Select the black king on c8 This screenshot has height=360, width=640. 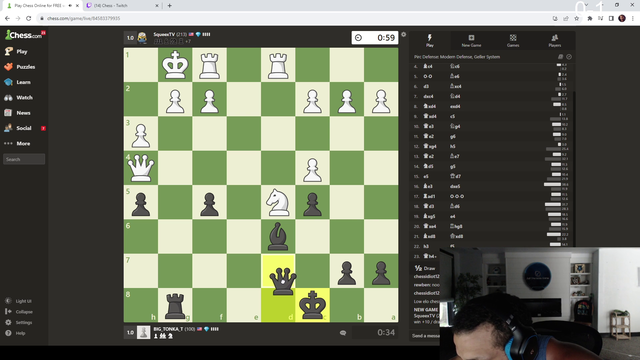pos(312,305)
